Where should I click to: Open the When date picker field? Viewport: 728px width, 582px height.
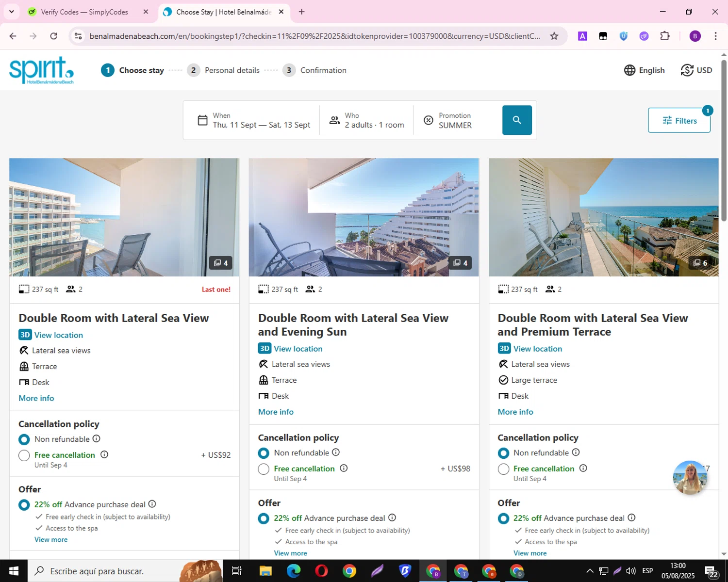click(254, 120)
